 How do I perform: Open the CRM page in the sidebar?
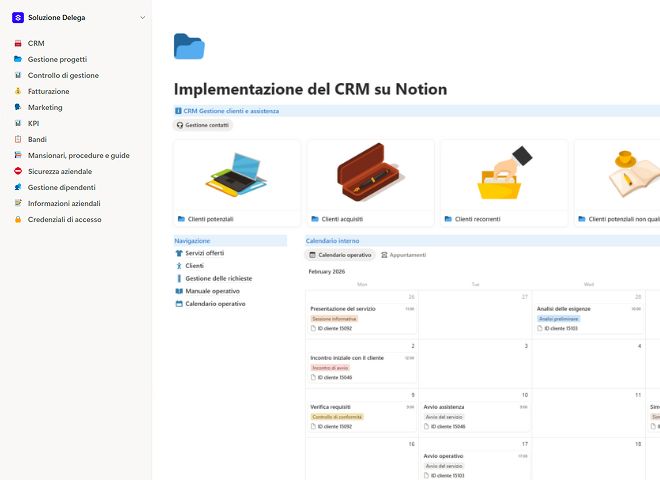36,43
